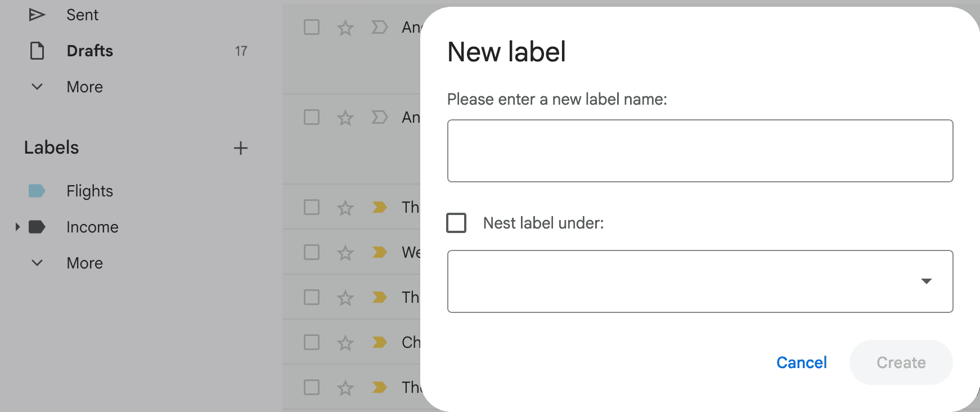The width and height of the screenshot is (980, 412).
Task: Star the email next to the Checking row
Action: (345, 342)
